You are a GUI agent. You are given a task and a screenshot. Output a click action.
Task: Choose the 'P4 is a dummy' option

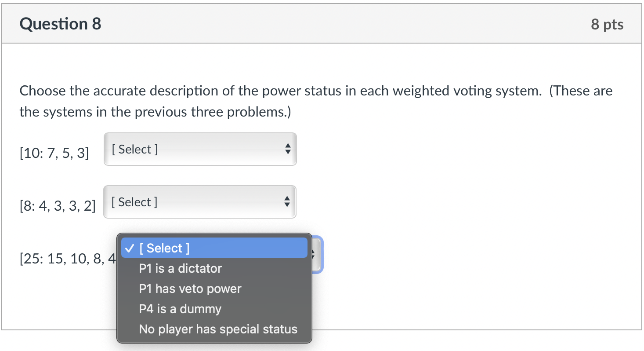coord(180,309)
